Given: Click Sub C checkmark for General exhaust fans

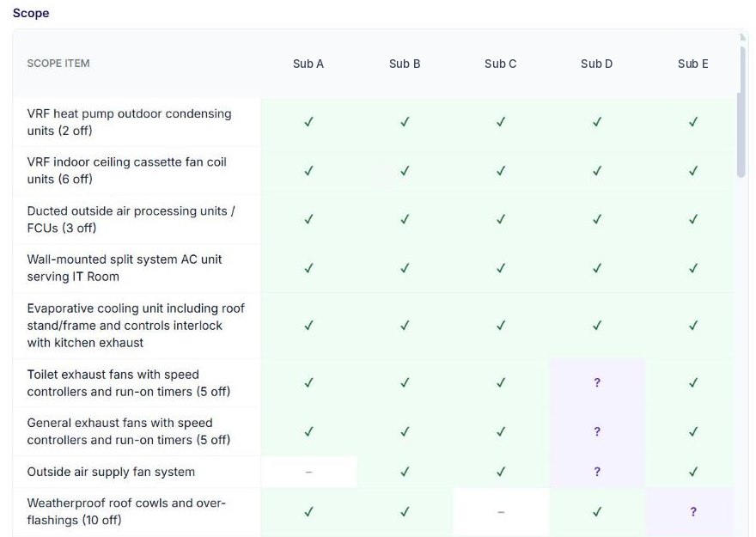Looking at the screenshot, I should tap(501, 431).
